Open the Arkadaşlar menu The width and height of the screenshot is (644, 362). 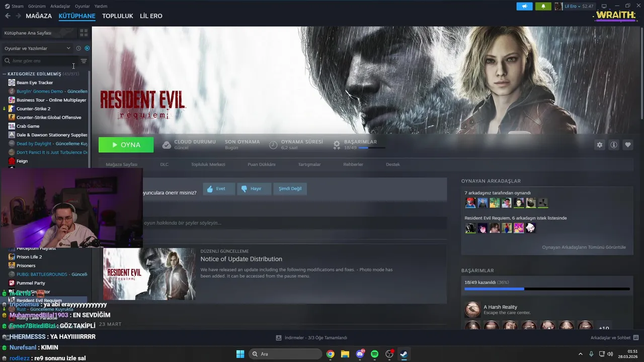(60, 6)
